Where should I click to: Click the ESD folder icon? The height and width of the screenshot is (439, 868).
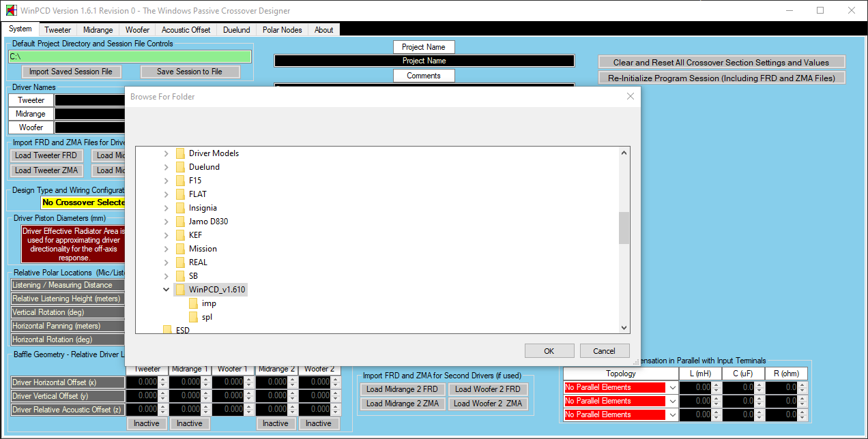(167, 330)
